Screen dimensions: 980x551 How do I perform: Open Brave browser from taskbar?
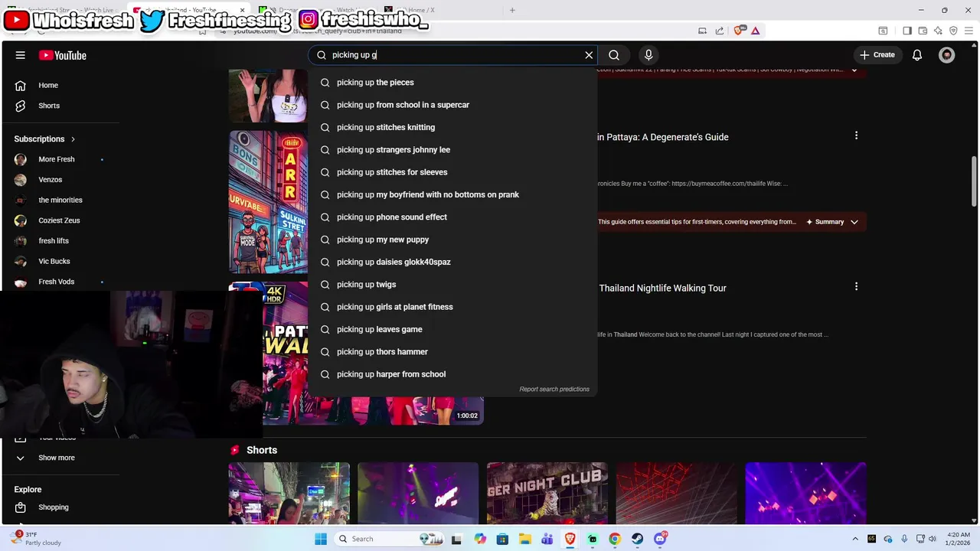tap(570, 539)
